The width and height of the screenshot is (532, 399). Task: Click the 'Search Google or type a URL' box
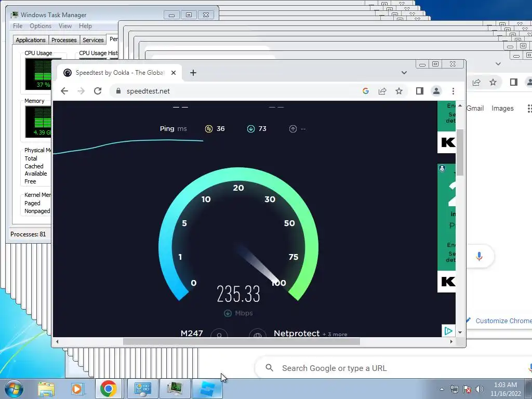coord(394,368)
